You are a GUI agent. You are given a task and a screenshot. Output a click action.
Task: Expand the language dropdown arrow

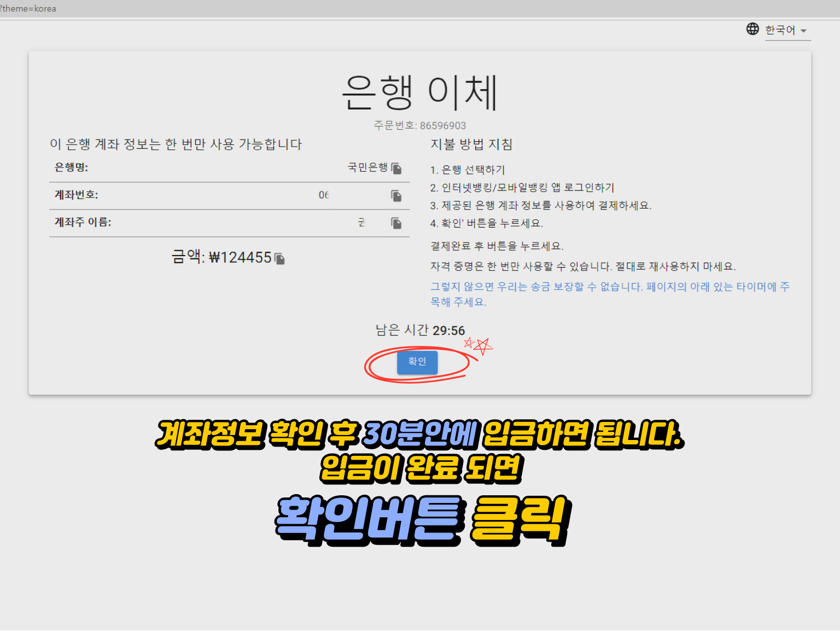point(803,31)
